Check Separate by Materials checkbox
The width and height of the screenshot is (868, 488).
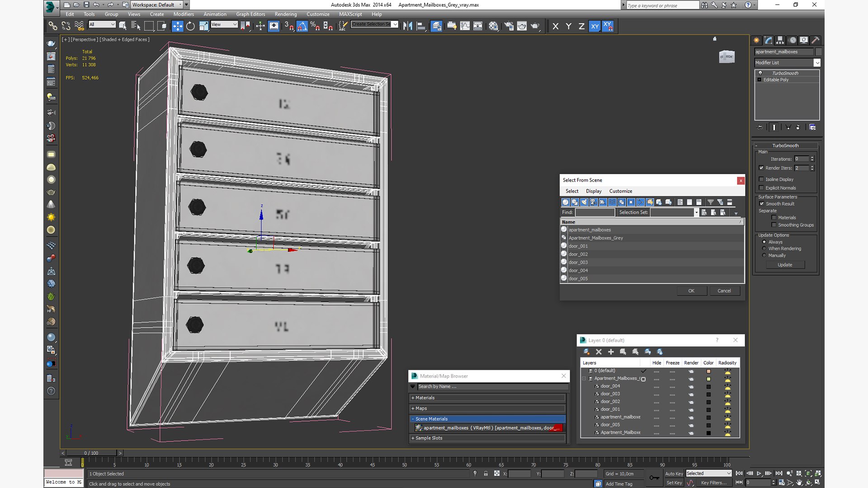774,218
